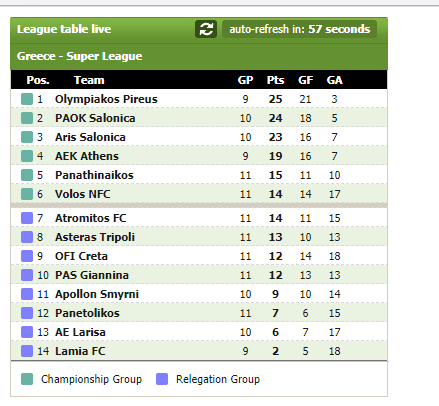The width and height of the screenshot is (439, 406).
Task: Click the Olympiakos Pireus team name
Action: (x=106, y=99)
